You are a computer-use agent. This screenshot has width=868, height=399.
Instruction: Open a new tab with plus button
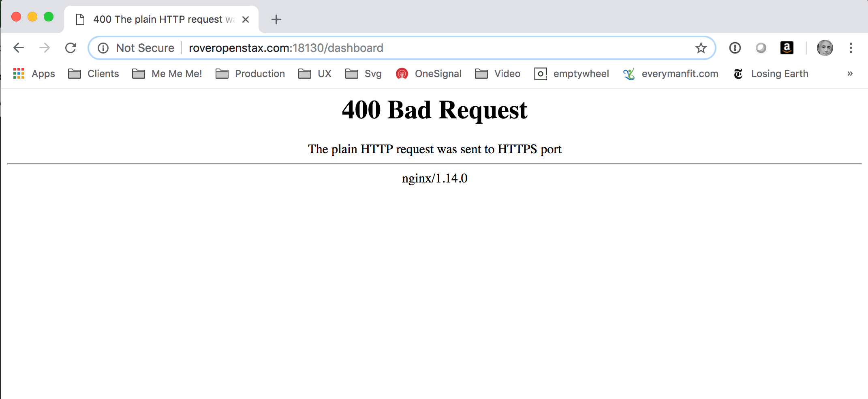pos(276,19)
